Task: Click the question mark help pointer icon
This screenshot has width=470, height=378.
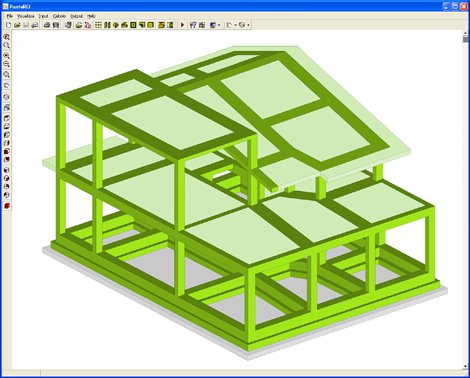Action: [x=193, y=25]
